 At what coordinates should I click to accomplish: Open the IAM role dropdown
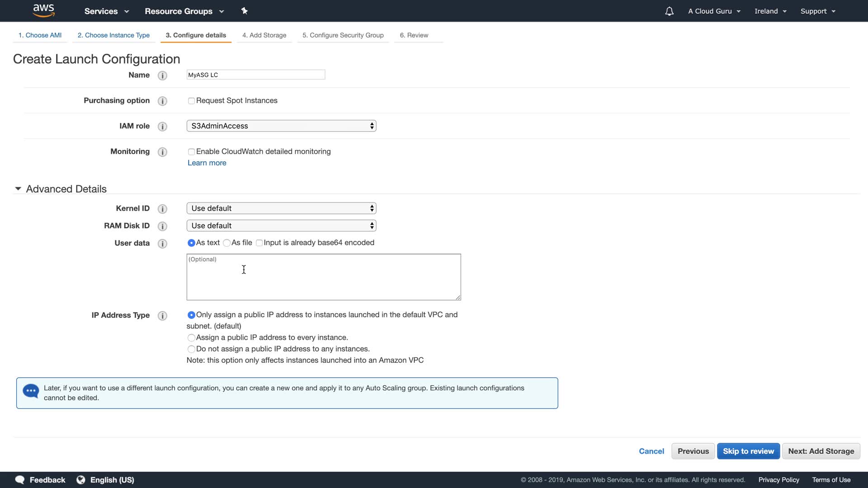click(281, 126)
